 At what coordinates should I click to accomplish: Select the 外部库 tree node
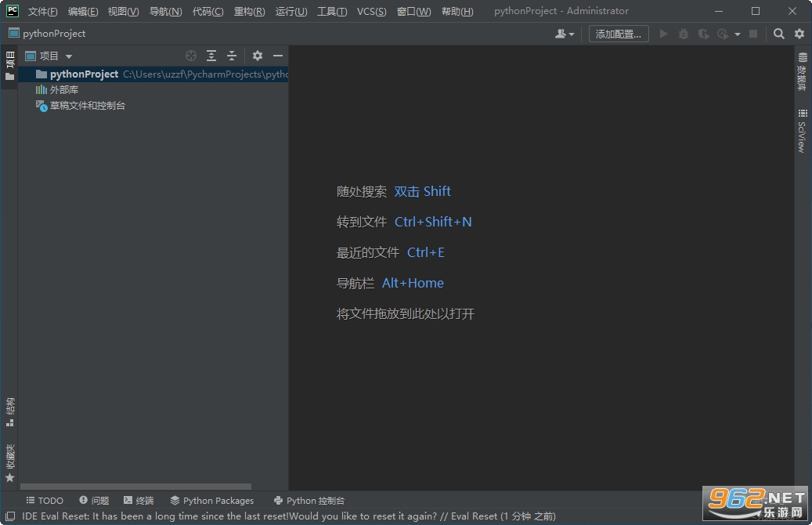pos(153,89)
